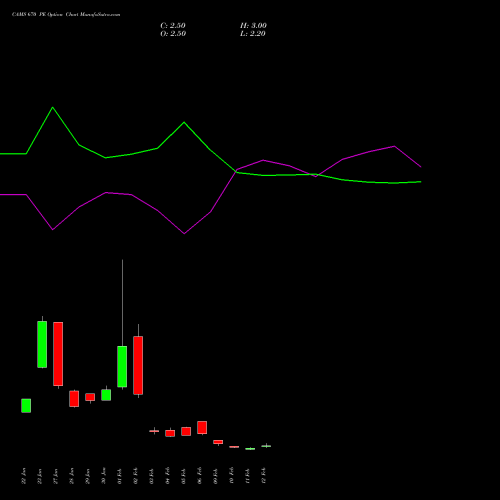The width and height of the screenshot is (500, 500).
Task: Click the 02 Feb date label
Action: tap(136, 476)
